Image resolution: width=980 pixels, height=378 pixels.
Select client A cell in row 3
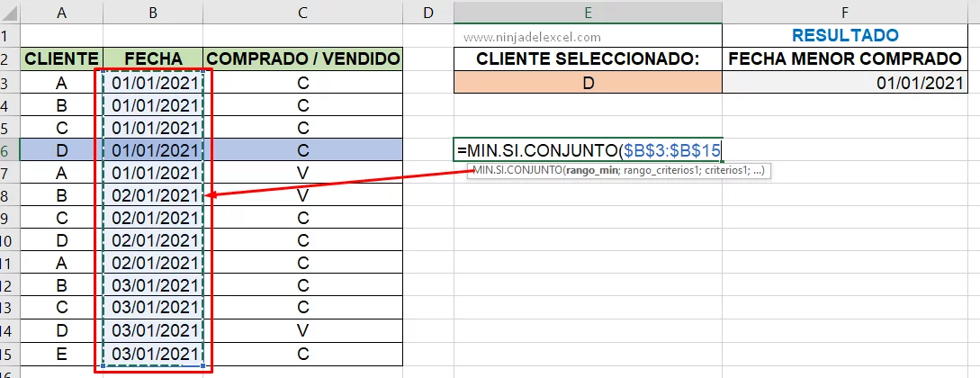click(61, 83)
